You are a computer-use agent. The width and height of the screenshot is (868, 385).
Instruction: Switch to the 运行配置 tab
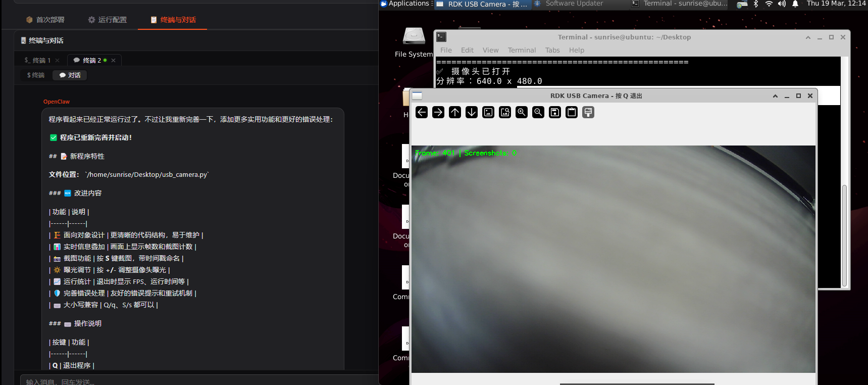click(107, 20)
